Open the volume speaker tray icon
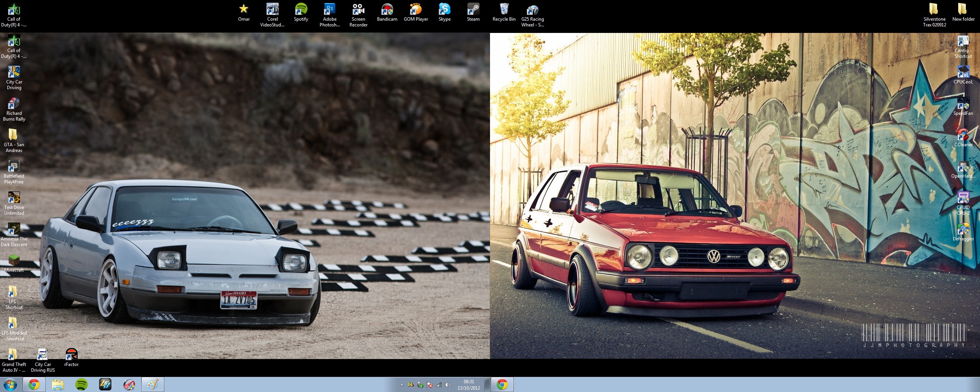The width and height of the screenshot is (980, 392). 448,385
